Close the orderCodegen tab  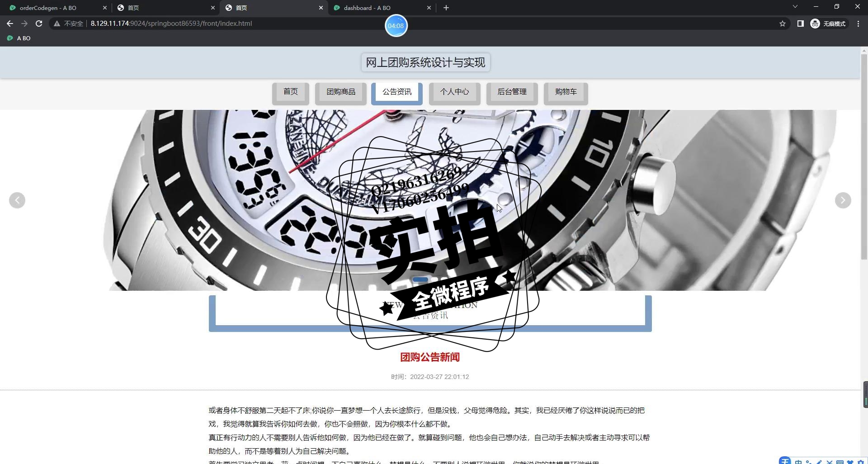click(105, 8)
